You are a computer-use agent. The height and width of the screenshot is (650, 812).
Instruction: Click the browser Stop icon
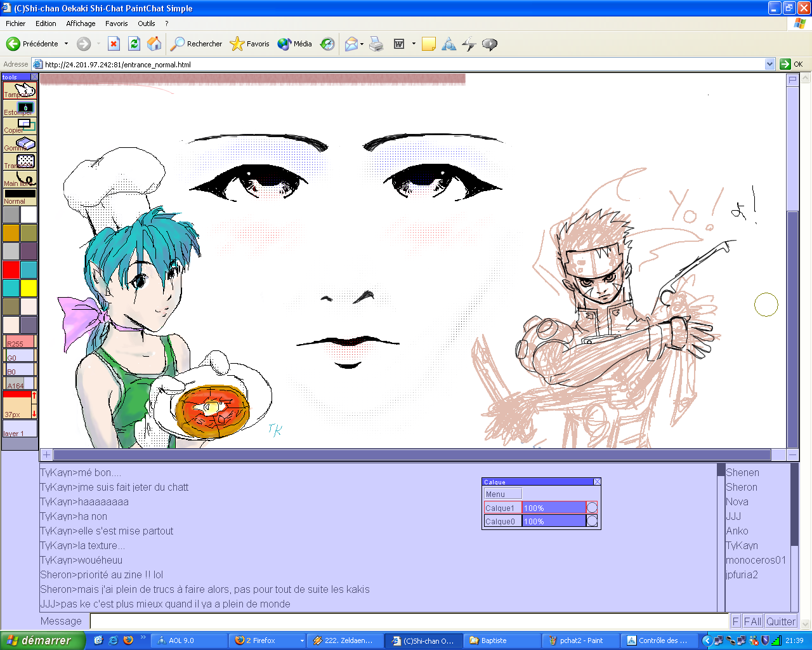[x=114, y=44]
